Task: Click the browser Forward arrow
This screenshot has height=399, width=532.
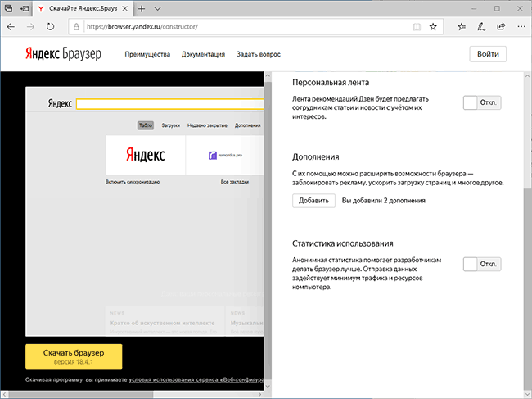Action: click(x=30, y=26)
